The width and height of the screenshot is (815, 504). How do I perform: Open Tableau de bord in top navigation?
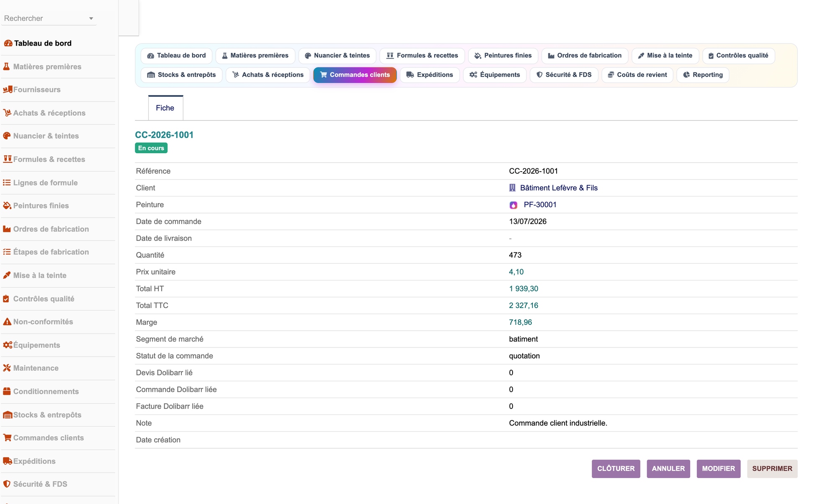pos(176,56)
